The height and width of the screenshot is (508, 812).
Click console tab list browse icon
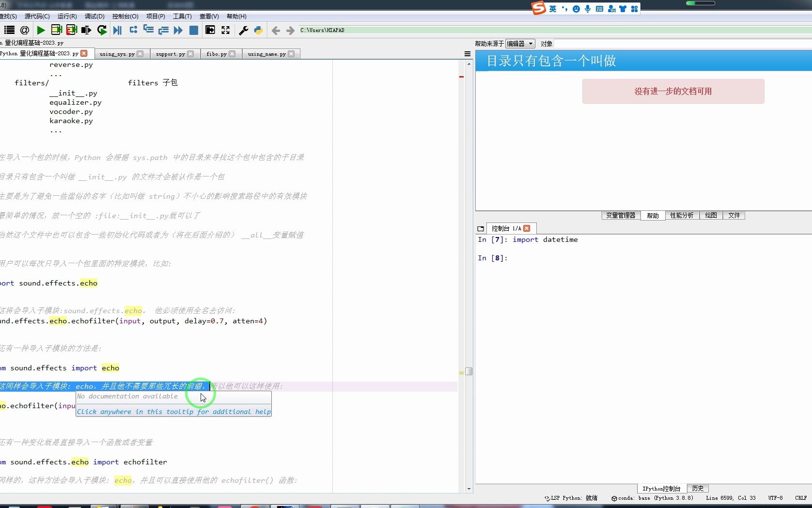pos(481,228)
